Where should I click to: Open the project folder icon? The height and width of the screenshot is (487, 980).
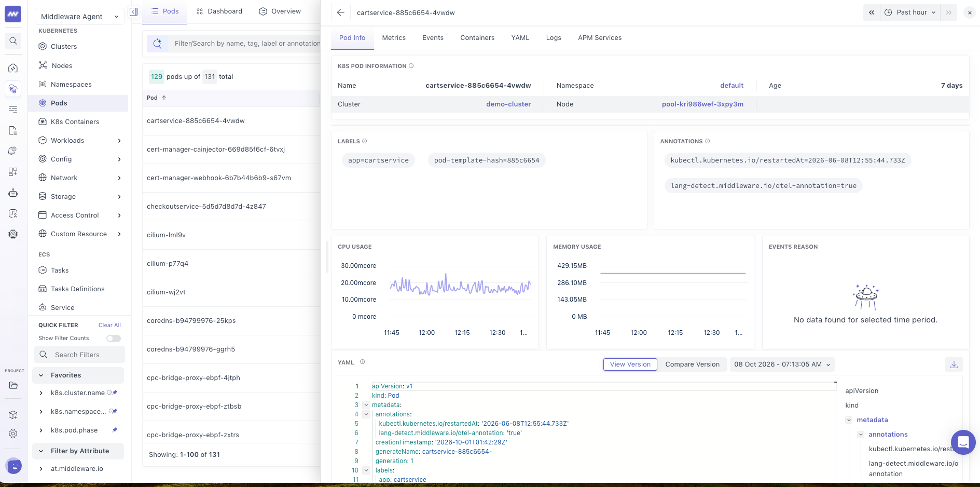coord(13,385)
